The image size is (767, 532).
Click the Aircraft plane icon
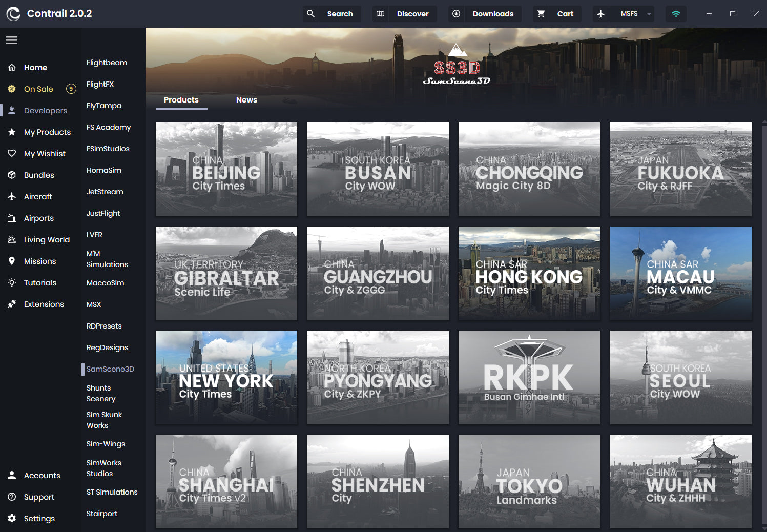pos(12,197)
